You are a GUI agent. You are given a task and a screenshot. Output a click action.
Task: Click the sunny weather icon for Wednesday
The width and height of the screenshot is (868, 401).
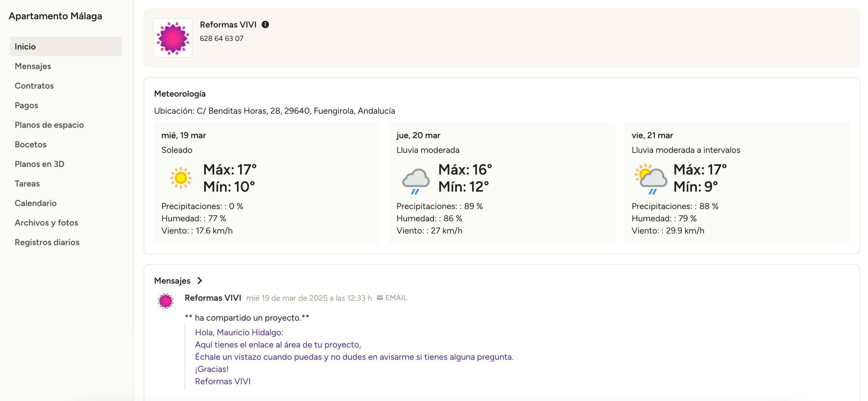(x=181, y=178)
